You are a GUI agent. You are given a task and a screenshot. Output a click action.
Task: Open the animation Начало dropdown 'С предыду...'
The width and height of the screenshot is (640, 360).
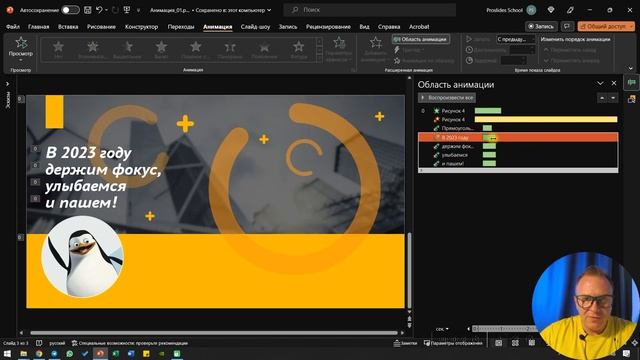516,39
